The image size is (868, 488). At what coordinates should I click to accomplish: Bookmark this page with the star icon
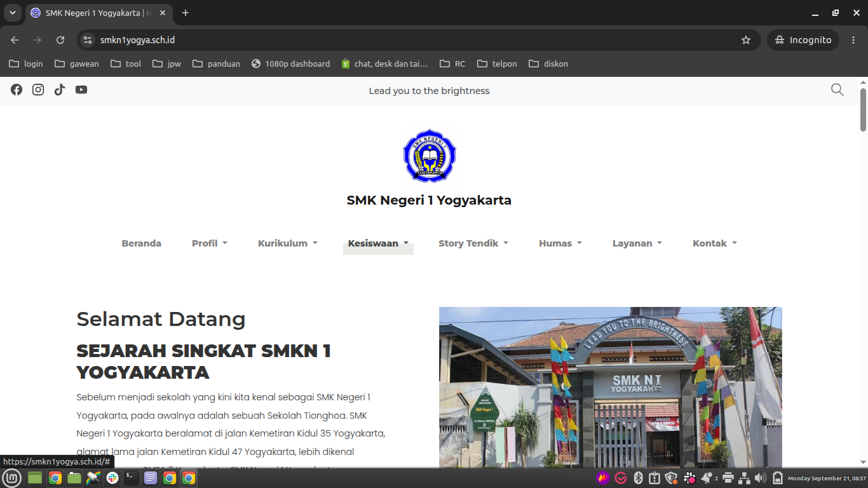pyautogui.click(x=746, y=40)
